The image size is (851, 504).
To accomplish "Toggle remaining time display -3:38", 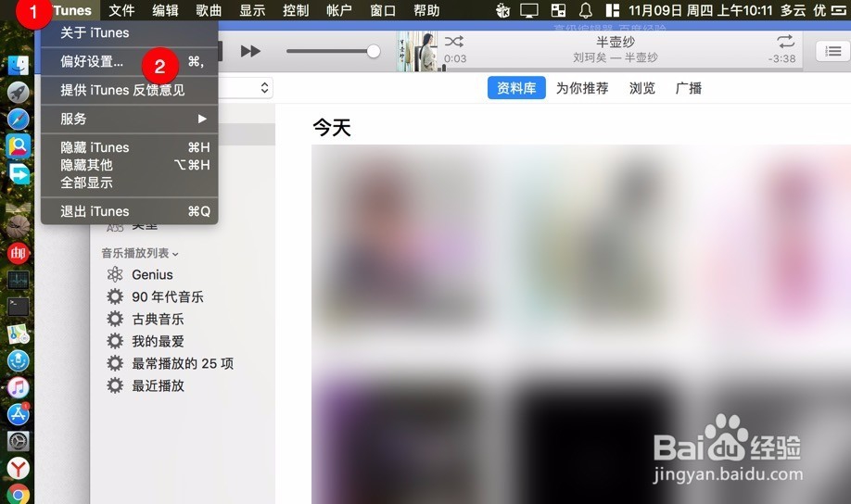I will tap(782, 58).
